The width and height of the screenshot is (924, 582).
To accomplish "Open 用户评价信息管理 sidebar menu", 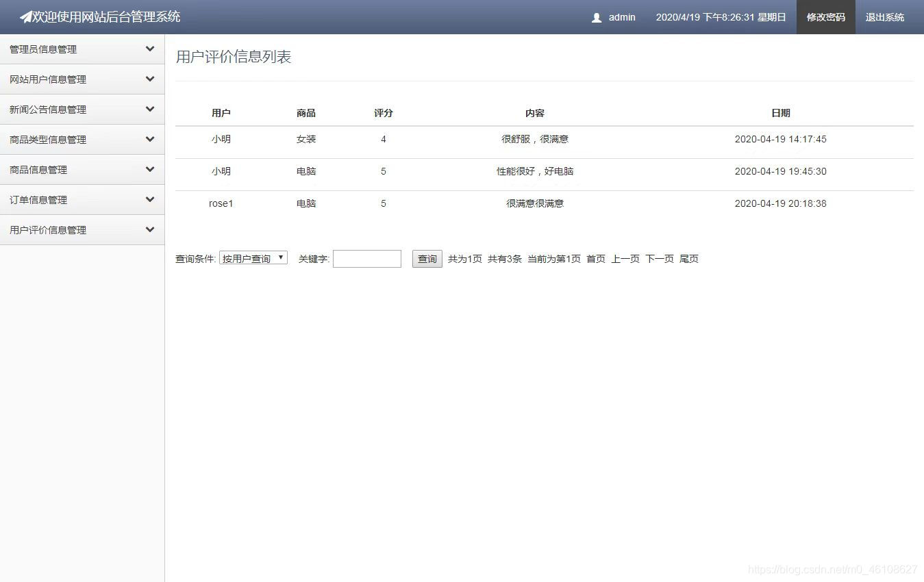I will [x=82, y=230].
